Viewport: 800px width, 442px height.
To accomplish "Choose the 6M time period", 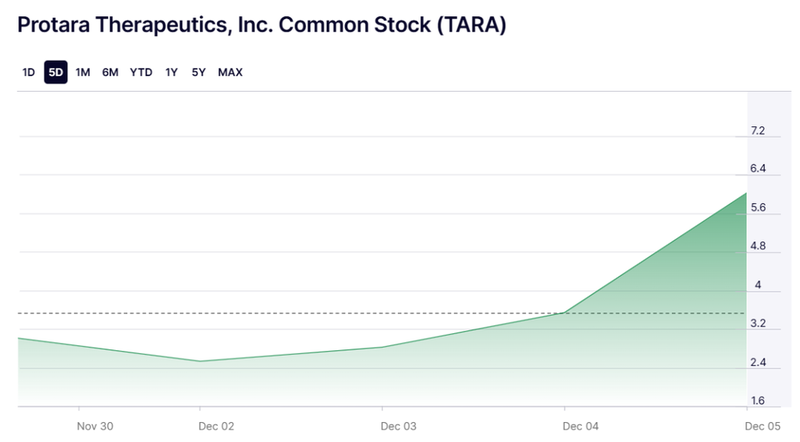I will click(110, 72).
